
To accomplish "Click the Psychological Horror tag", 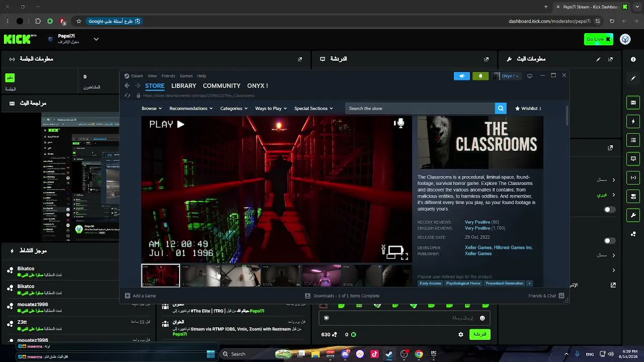I will point(463,284).
